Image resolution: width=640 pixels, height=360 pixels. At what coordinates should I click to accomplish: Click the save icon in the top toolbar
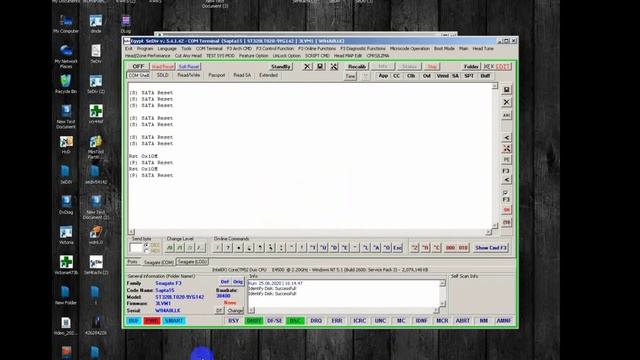[320, 66]
